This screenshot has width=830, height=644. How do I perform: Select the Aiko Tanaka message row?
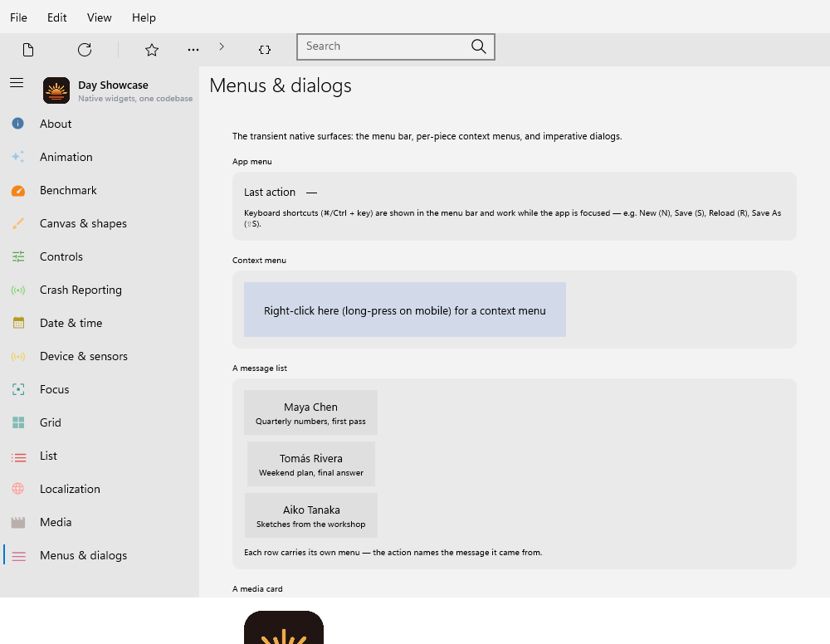(x=311, y=515)
